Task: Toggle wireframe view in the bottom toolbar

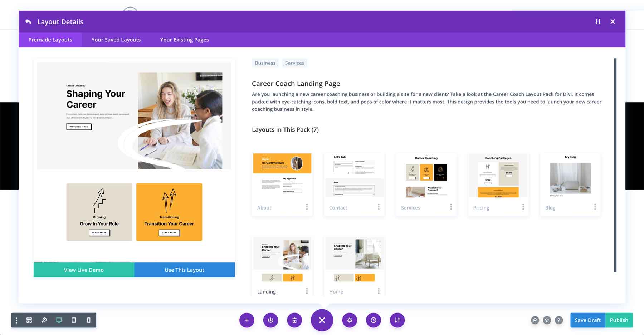Action: [29, 320]
